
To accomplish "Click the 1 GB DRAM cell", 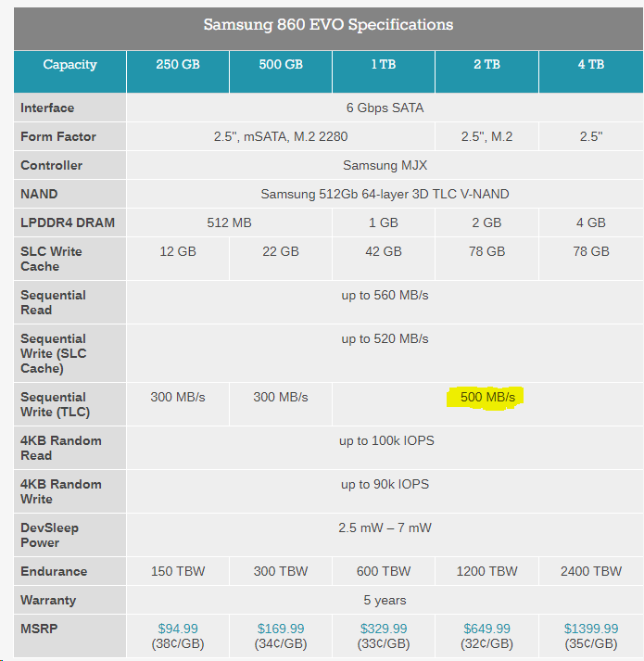I will [384, 222].
